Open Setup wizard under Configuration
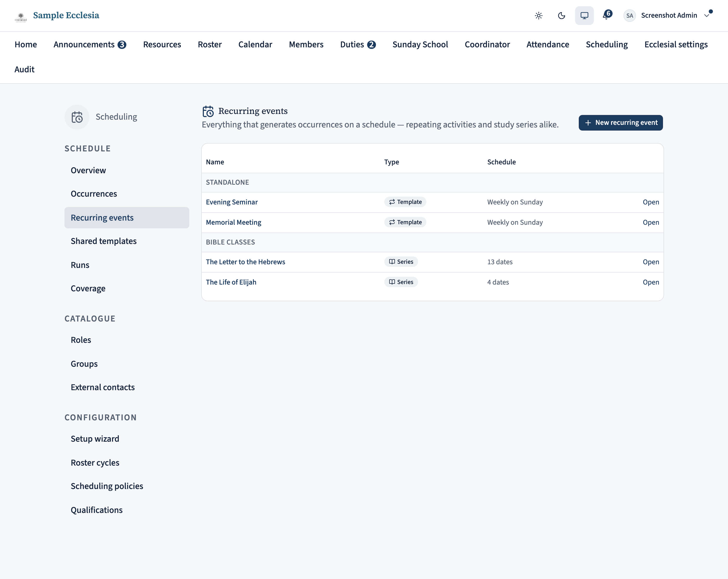 pos(127,439)
